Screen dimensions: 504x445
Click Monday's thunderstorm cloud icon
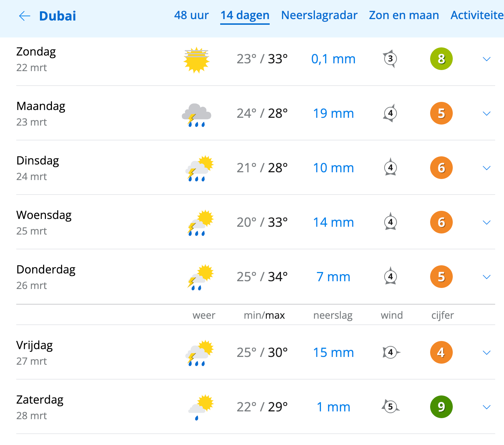[x=197, y=114]
